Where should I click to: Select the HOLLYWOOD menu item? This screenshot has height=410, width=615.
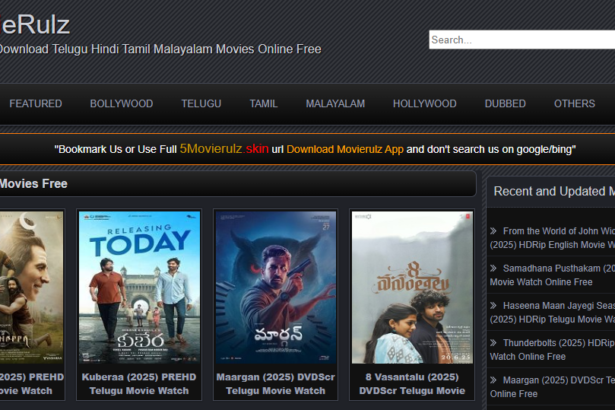pyautogui.click(x=425, y=104)
